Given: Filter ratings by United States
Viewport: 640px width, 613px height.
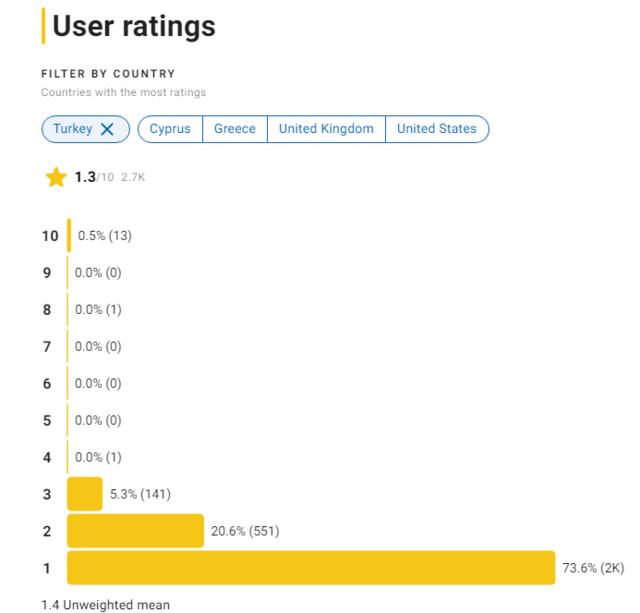Looking at the screenshot, I should [437, 129].
